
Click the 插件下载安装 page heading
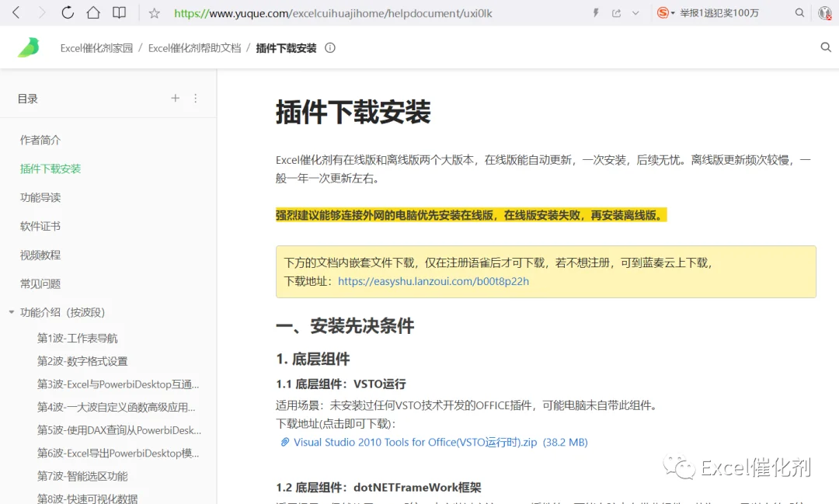[x=353, y=113]
